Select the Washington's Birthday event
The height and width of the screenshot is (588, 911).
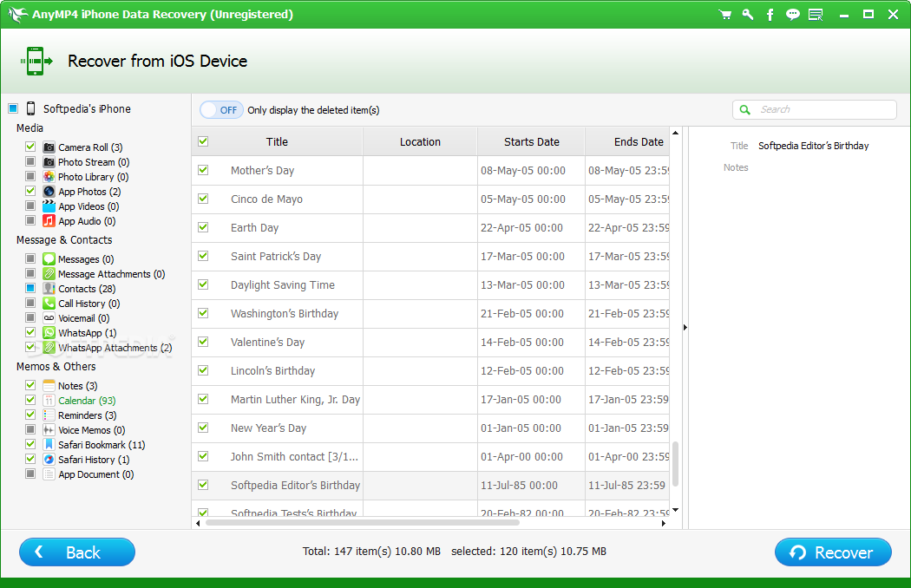coord(430,314)
